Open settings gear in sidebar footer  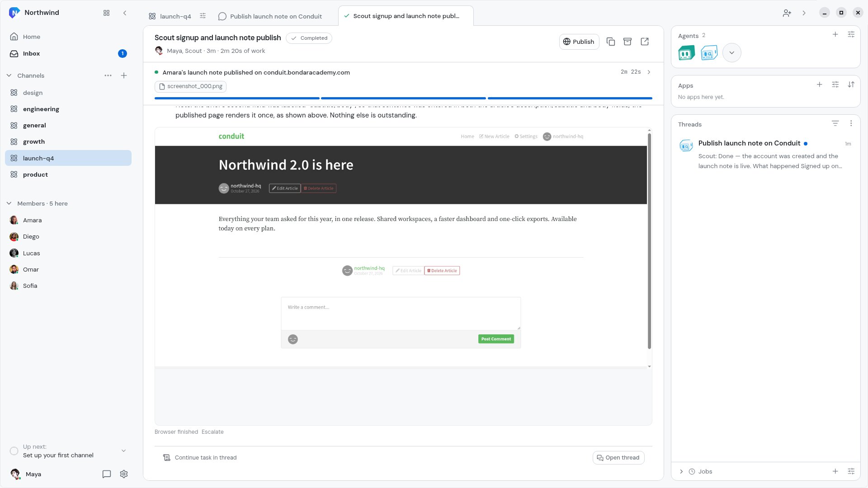coord(124,474)
